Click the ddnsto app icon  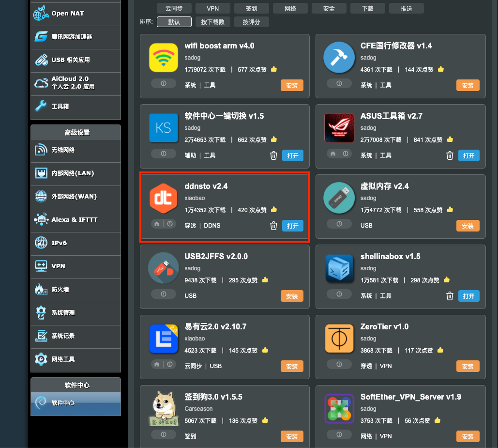(x=164, y=198)
